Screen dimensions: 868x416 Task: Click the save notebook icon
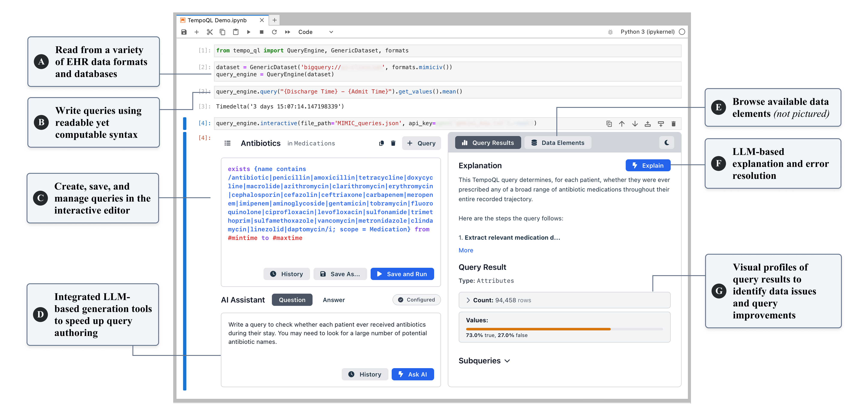click(184, 32)
